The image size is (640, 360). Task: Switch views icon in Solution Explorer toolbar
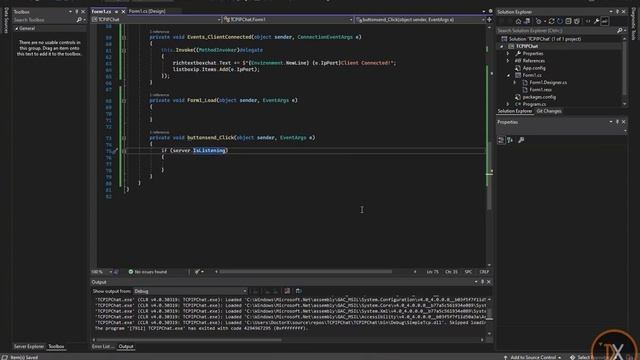[x=527, y=21]
